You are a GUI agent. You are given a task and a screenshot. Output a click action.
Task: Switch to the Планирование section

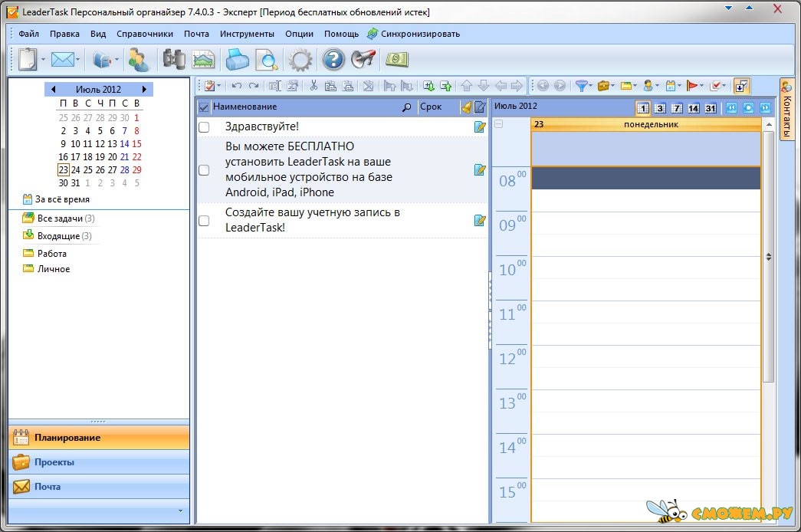coord(99,438)
